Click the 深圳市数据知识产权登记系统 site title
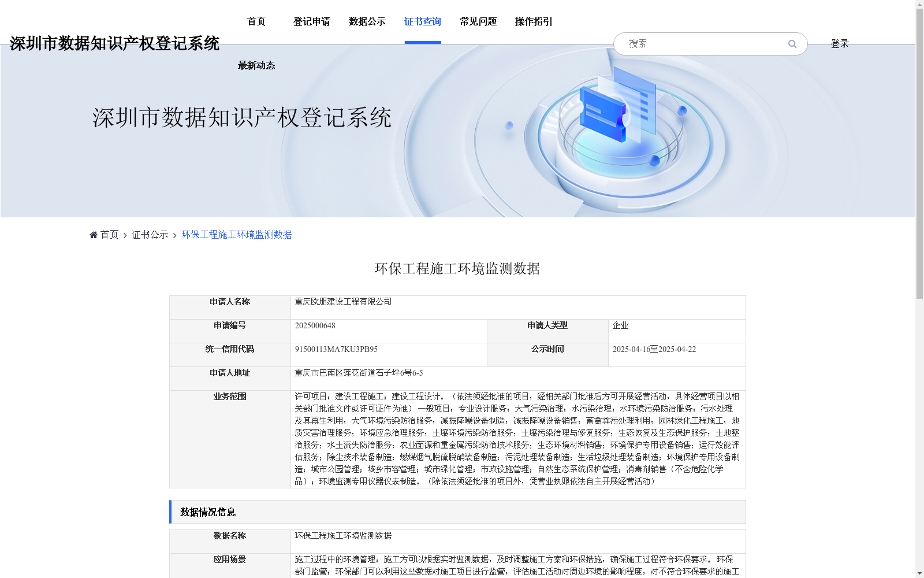Image resolution: width=924 pixels, height=578 pixels. pos(114,43)
